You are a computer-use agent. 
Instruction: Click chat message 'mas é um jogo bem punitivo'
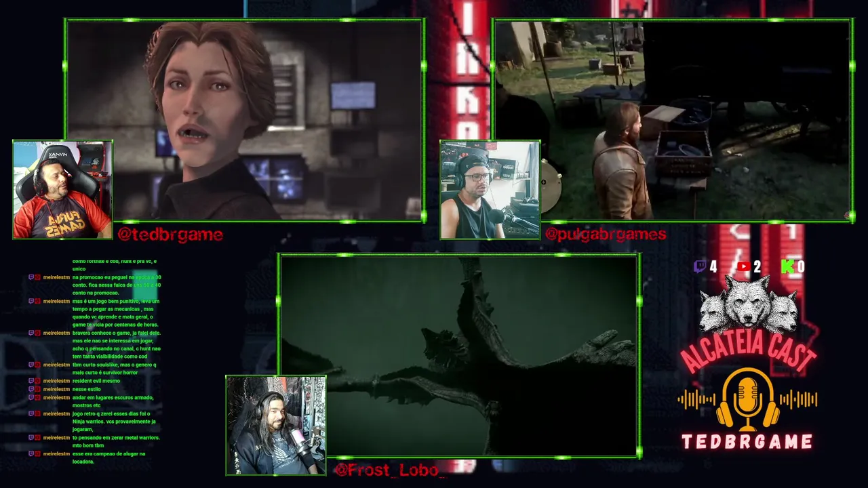coord(116,312)
